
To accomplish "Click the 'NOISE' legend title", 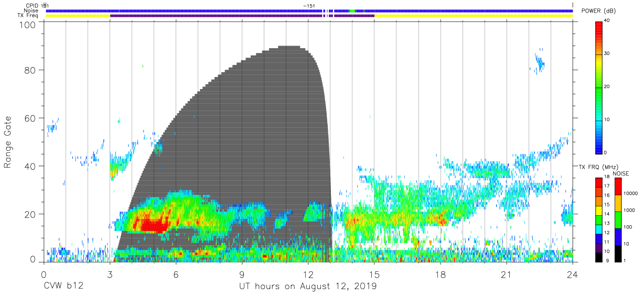I will click(x=621, y=173).
